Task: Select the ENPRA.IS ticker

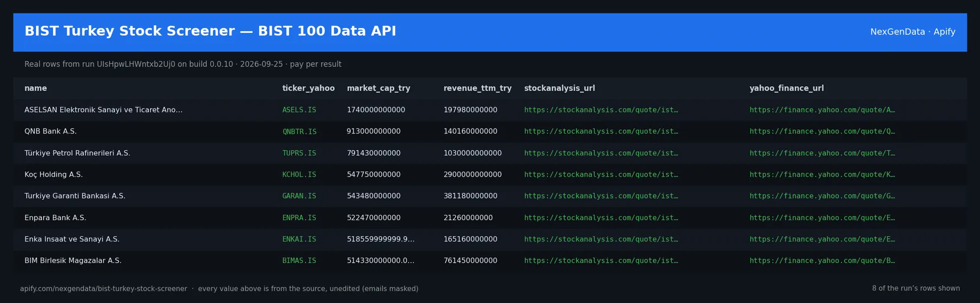Action: tap(299, 217)
